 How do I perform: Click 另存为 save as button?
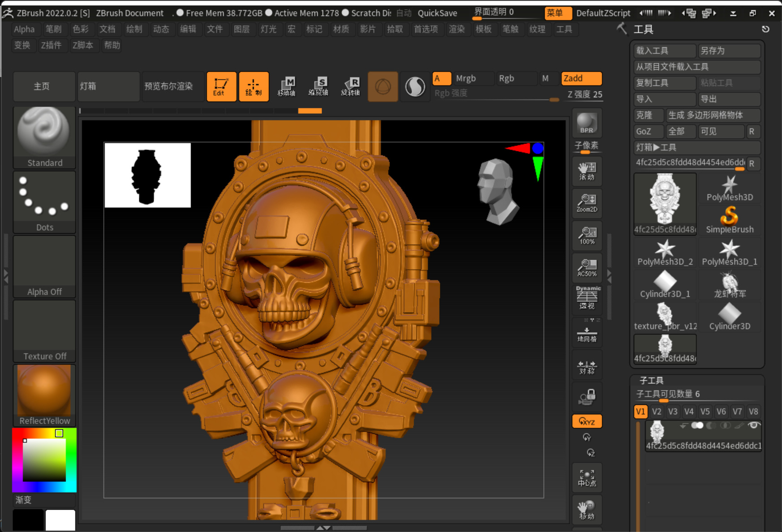(x=730, y=51)
